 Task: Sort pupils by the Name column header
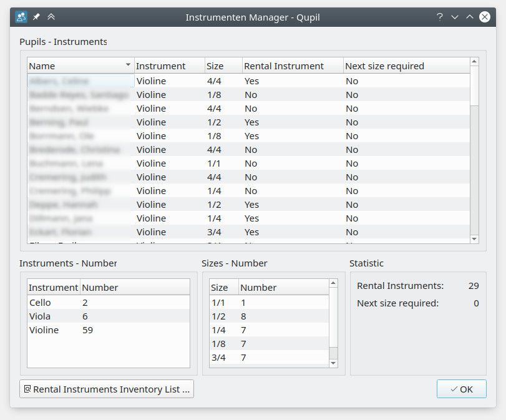tap(80, 66)
